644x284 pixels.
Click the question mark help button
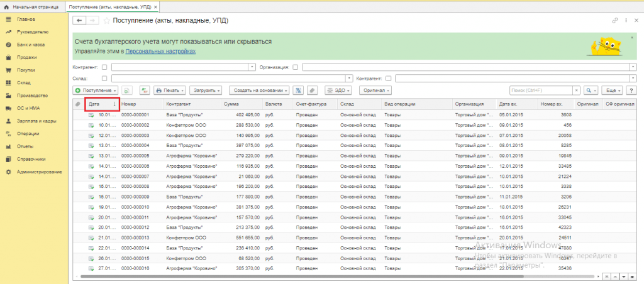click(x=633, y=90)
